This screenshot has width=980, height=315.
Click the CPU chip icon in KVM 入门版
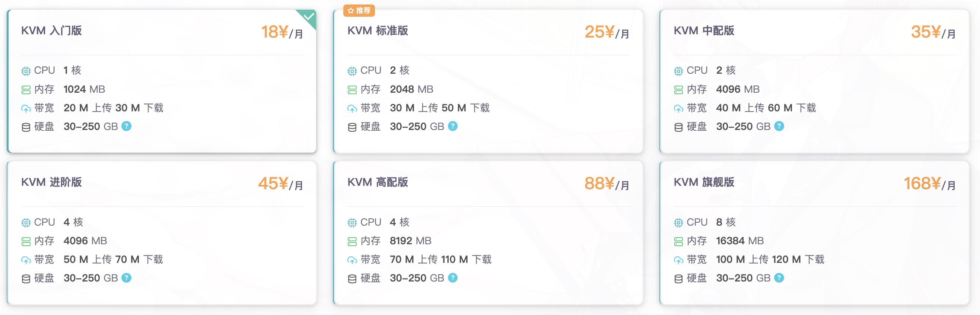pyautogui.click(x=26, y=71)
